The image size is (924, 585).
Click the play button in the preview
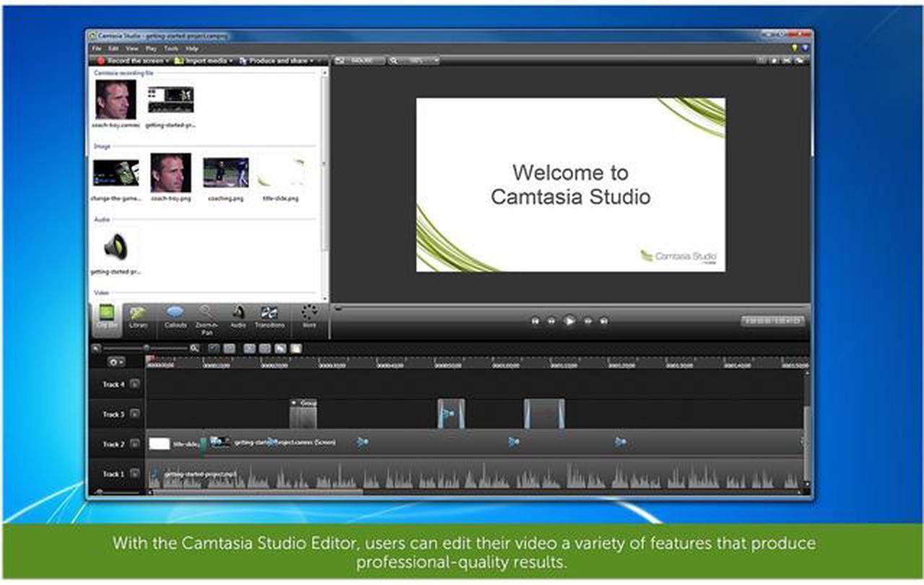click(x=570, y=321)
